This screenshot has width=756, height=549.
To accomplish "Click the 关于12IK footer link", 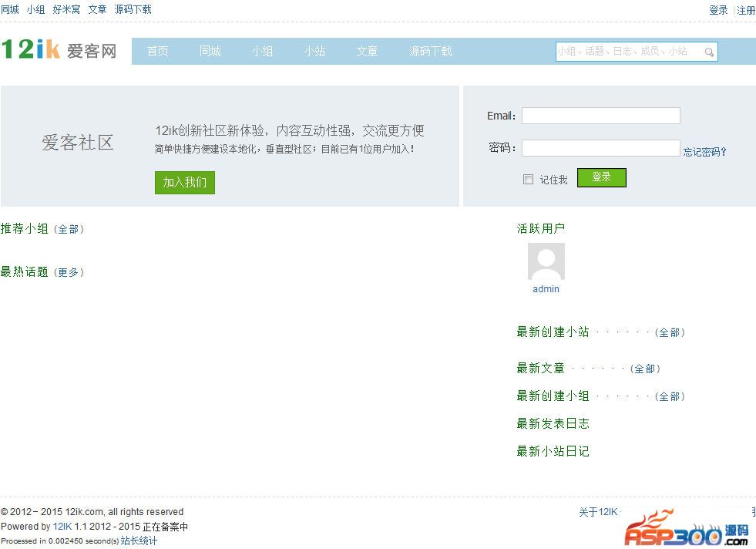I will click(598, 512).
